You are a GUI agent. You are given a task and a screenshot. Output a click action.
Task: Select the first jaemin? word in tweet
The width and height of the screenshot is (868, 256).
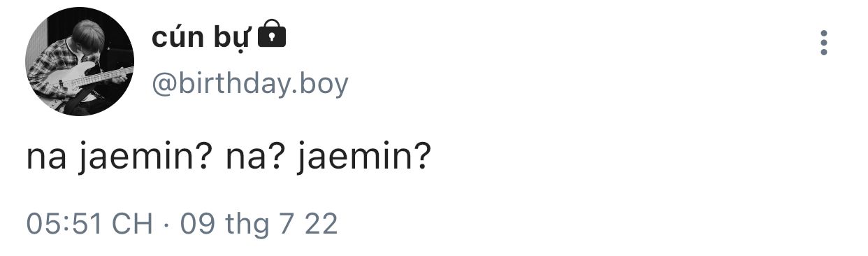tap(145, 159)
